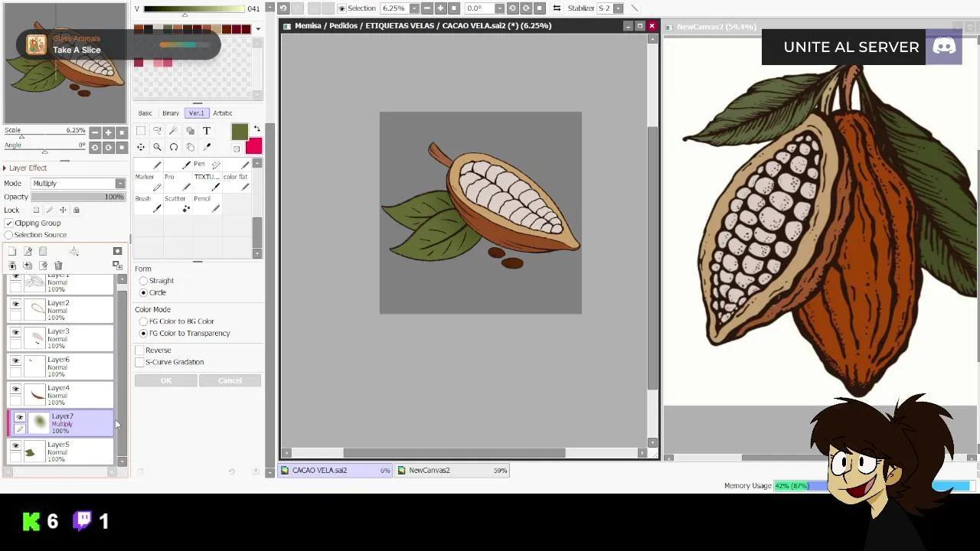Hide Layer7 using its eye icon

pyautogui.click(x=20, y=418)
